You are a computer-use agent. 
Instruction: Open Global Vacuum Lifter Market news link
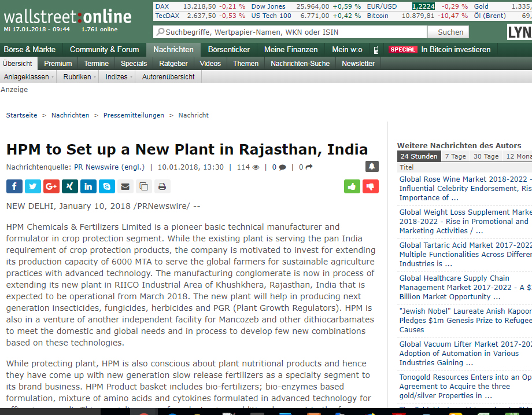tap(465, 353)
